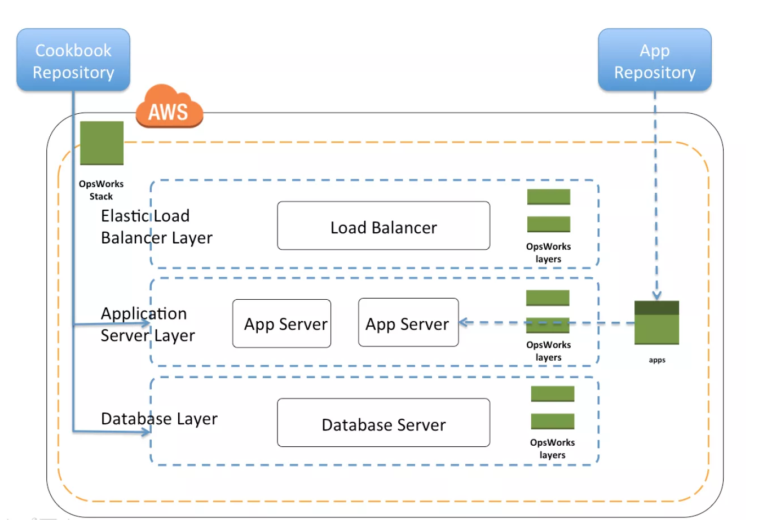This screenshot has width=767, height=532.
Task: Click the "OpsWorks layers" caption in Application Server Layer
Action: coord(549,351)
